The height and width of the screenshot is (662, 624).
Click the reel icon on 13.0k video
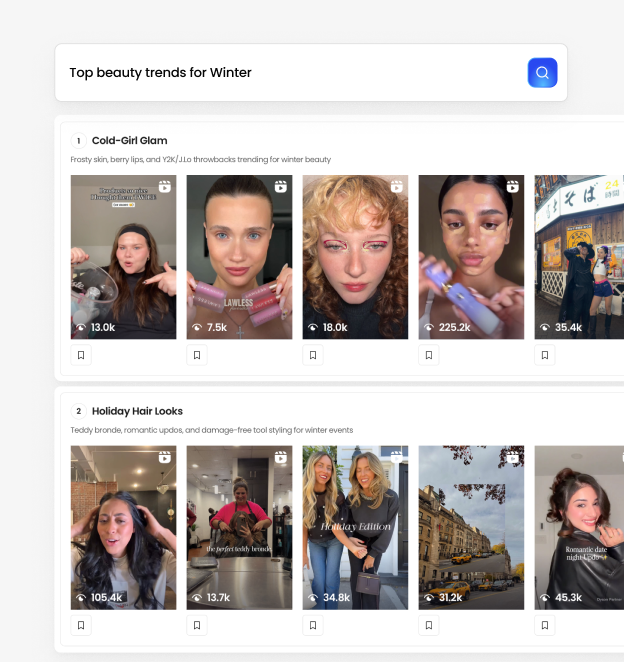tap(165, 187)
